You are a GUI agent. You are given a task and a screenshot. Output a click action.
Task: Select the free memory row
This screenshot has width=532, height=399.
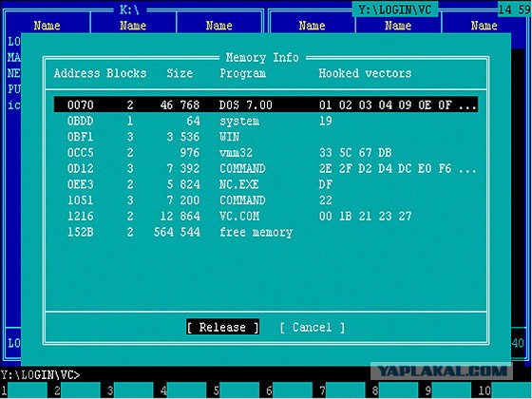[x=266, y=233]
